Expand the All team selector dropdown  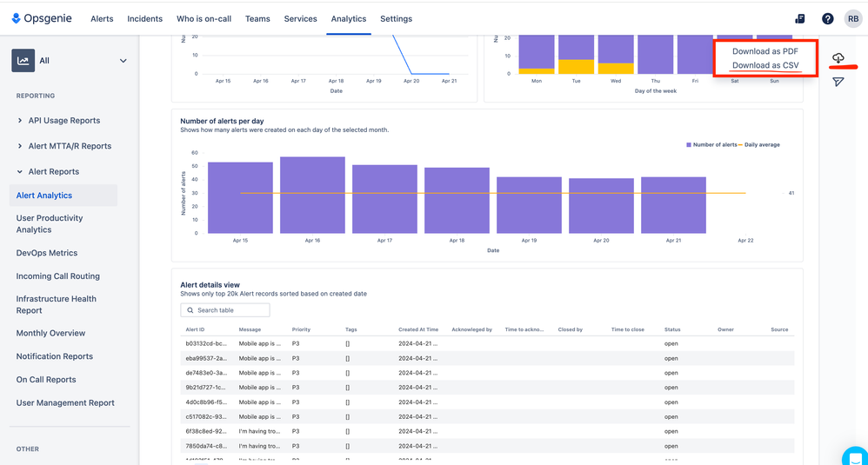click(x=123, y=61)
